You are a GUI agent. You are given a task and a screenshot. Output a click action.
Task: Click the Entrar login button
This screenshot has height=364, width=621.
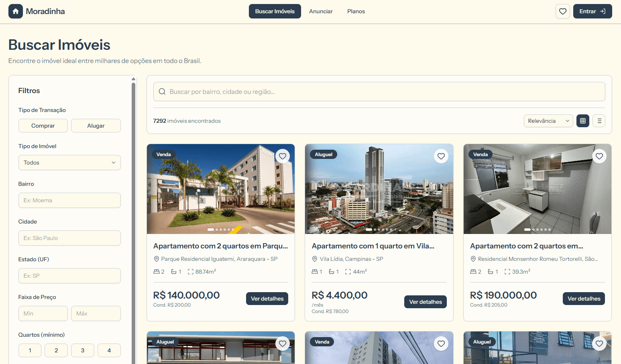pos(592,11)
